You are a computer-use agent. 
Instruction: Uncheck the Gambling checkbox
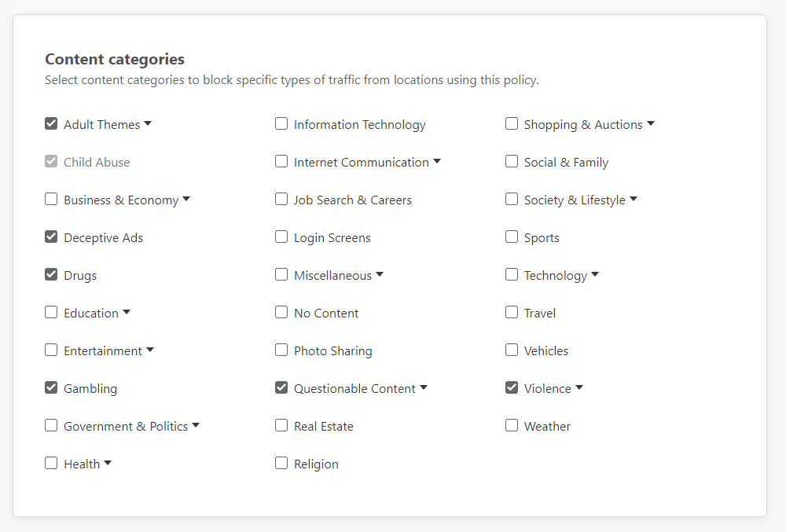51,387
